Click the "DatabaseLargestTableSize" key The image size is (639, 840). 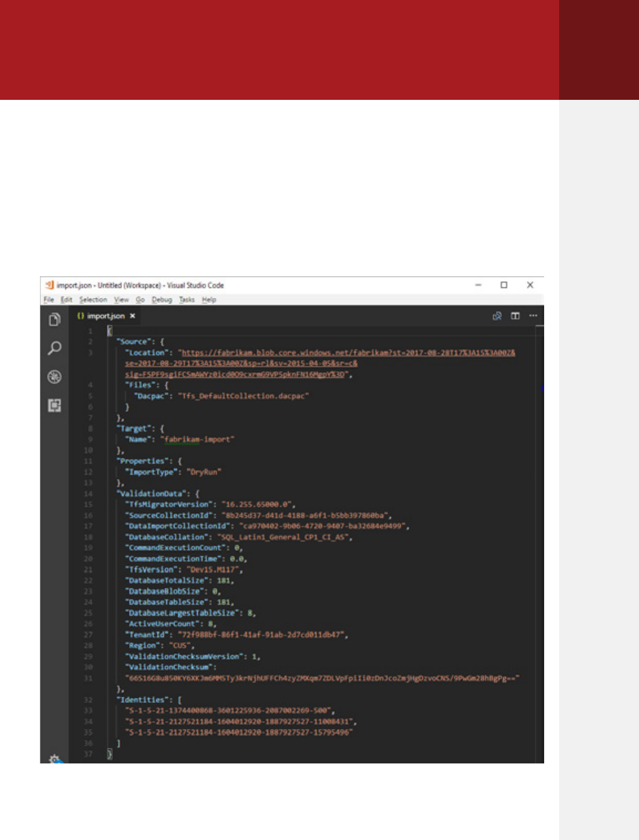coord(182,613)
